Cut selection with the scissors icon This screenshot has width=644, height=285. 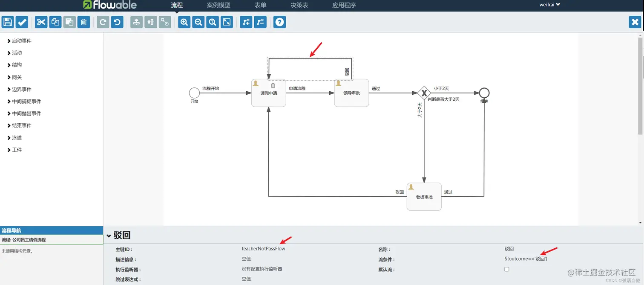click(41, 22)
